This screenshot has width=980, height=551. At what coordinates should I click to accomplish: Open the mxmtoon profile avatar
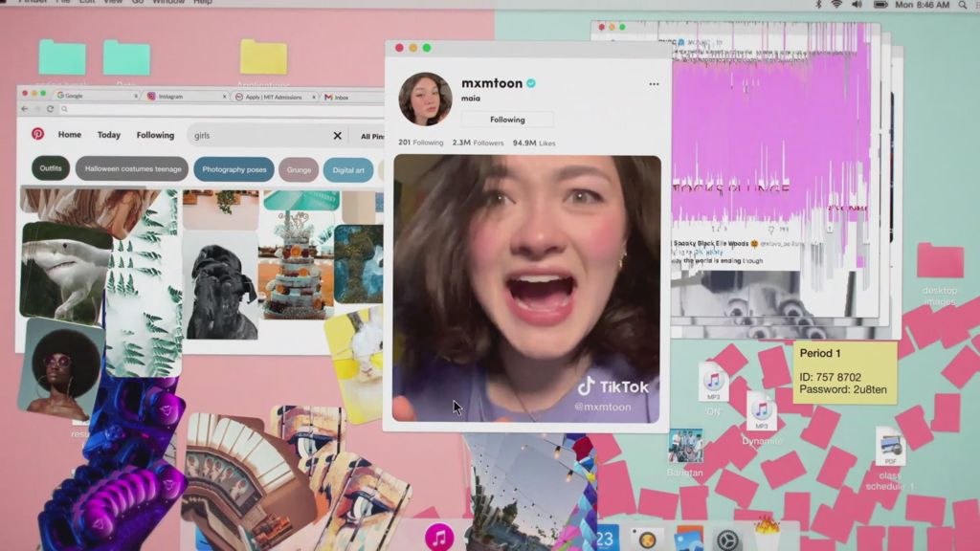425,99
